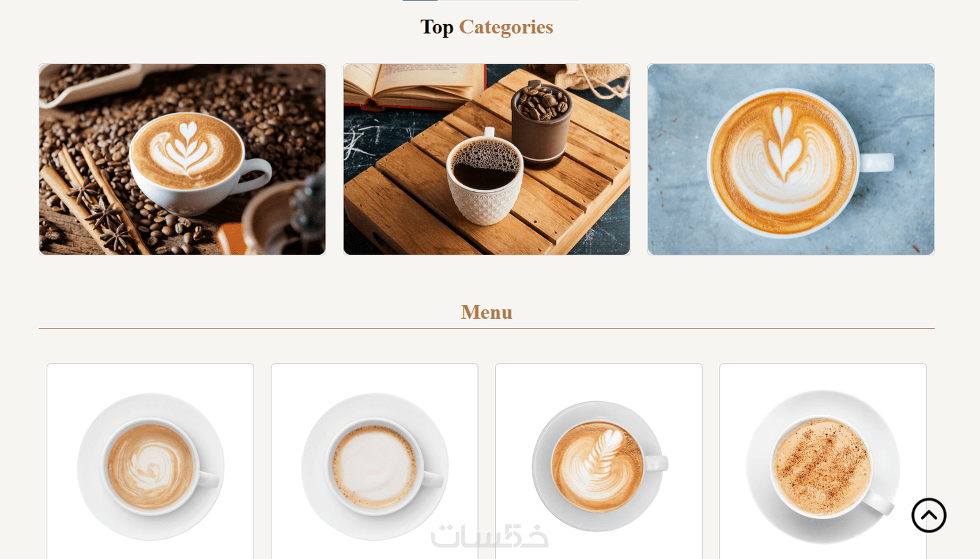Choose the swirled latte cup in first menu card
This screenshot has width=980, height=559.
pyautogui.click(x=150, y=467)
